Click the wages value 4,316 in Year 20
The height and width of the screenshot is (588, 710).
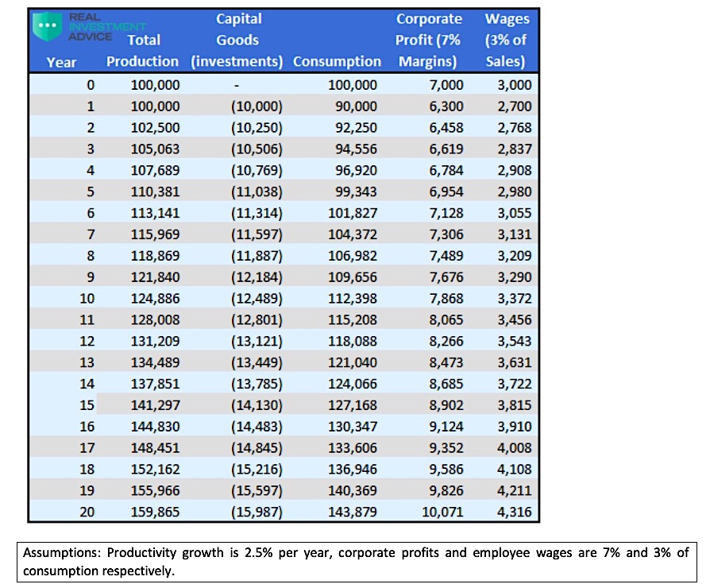(516, 512)
